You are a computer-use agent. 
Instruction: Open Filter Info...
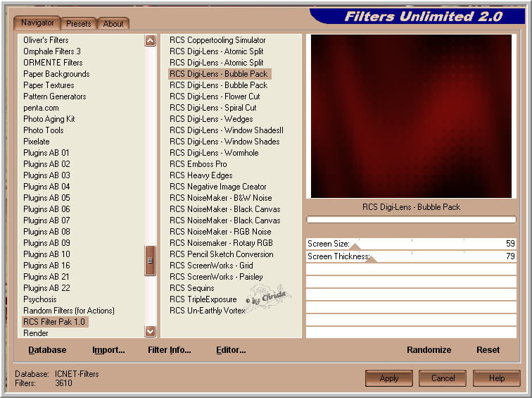[x=170, y=350]
